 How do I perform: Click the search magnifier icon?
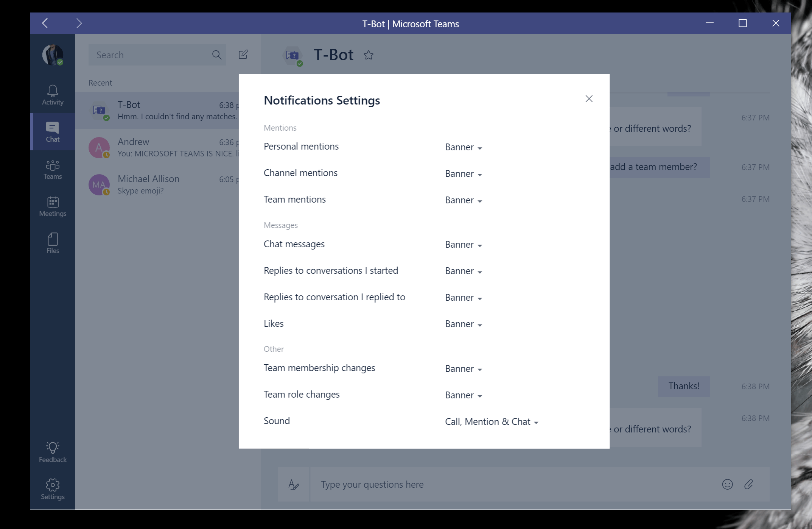pos(216,55)
